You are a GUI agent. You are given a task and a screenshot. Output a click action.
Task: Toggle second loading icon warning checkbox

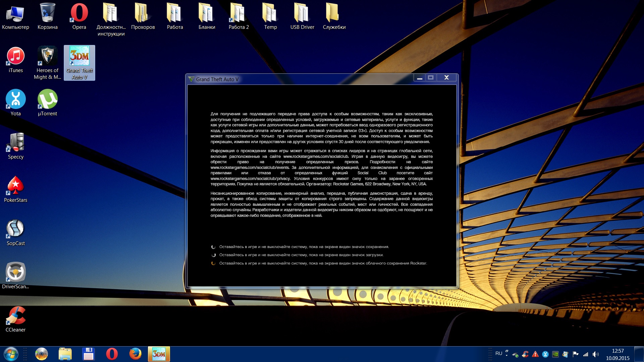[x=214, y=255]
